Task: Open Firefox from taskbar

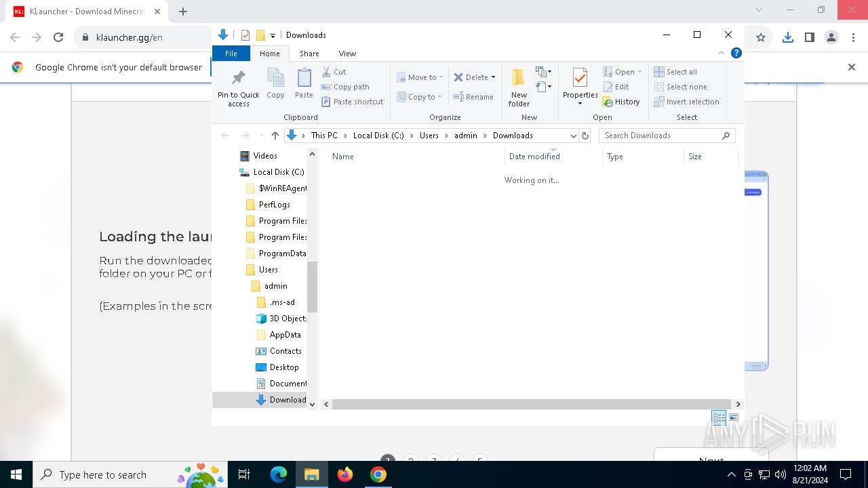Action: tap(345, 474)
